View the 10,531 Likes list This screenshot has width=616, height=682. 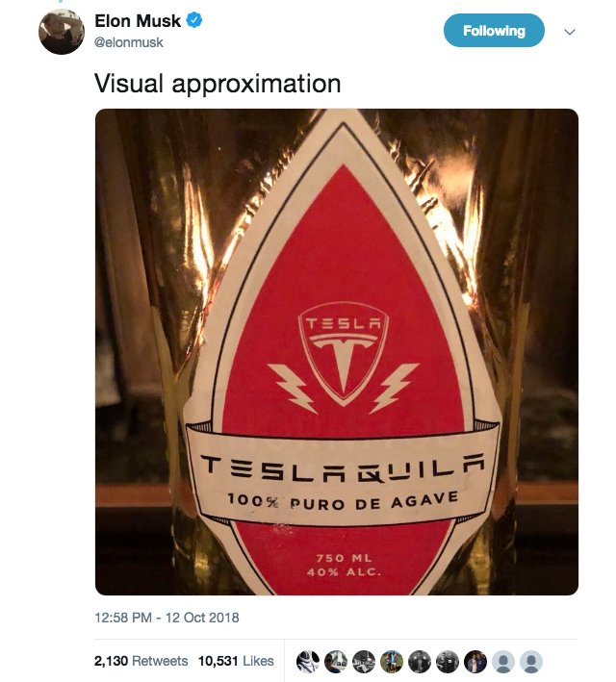236,661
